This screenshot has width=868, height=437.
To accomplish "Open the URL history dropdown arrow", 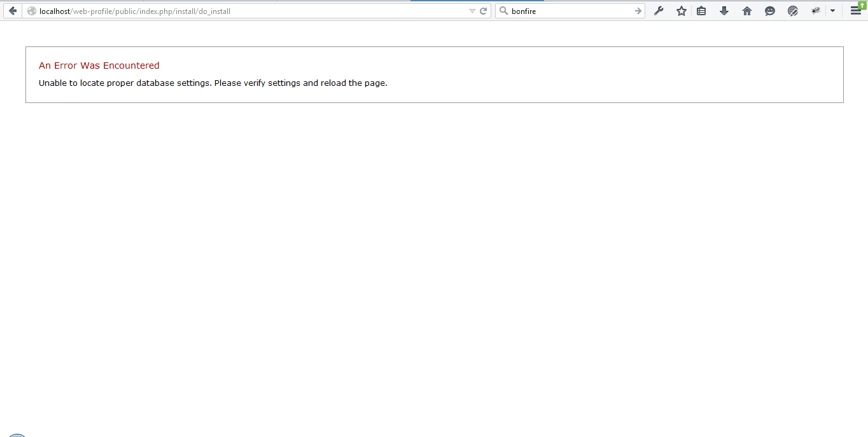I will pos(472,11).
